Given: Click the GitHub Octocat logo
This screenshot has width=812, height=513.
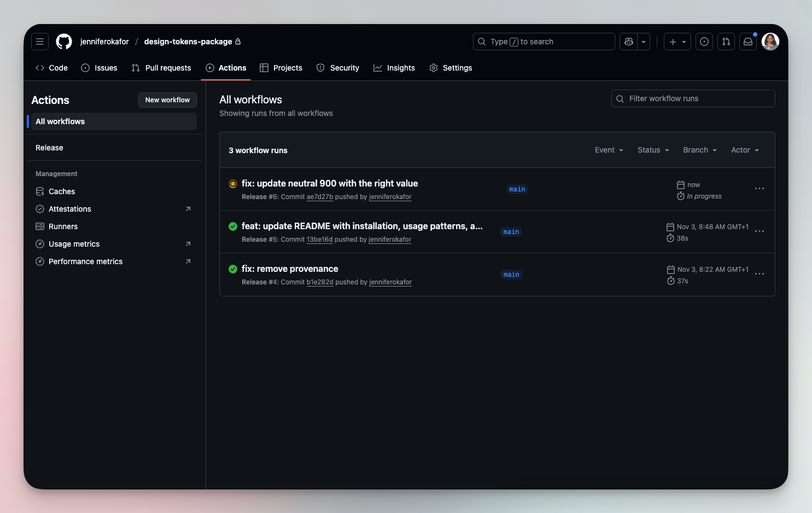Looking at the screenshot, I should pos(64,42).
